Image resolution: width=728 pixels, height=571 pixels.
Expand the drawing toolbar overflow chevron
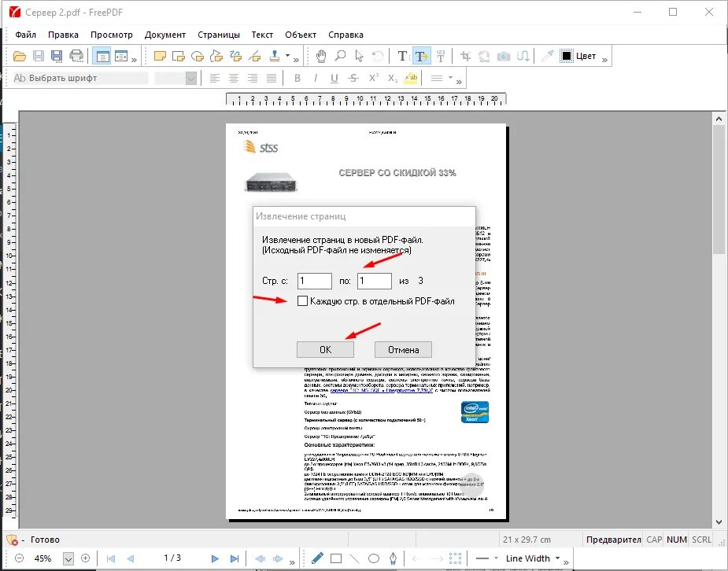(x=566, y=562)
